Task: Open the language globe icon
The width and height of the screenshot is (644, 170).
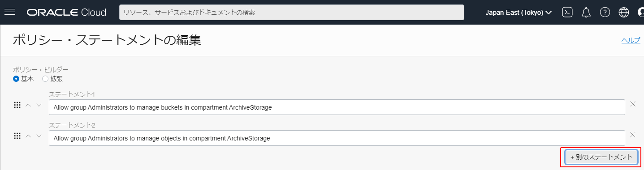Action: coord(624,12)
